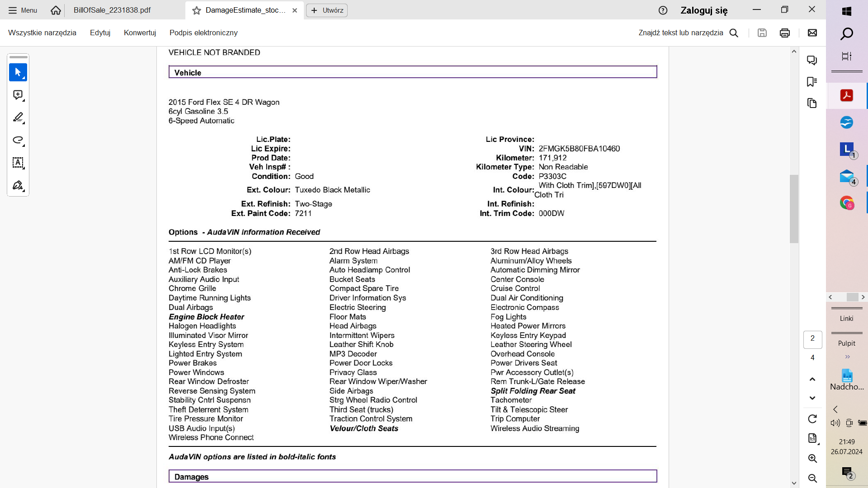Go to the Home icon
This screenshot has height=488, width=868.
click(x=56, y=10)
